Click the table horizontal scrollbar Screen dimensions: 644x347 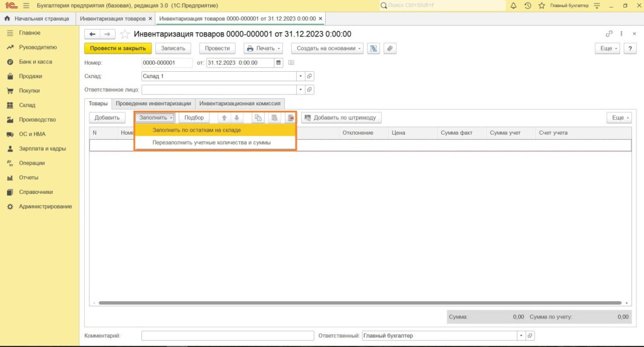click(x=360, y=303)
